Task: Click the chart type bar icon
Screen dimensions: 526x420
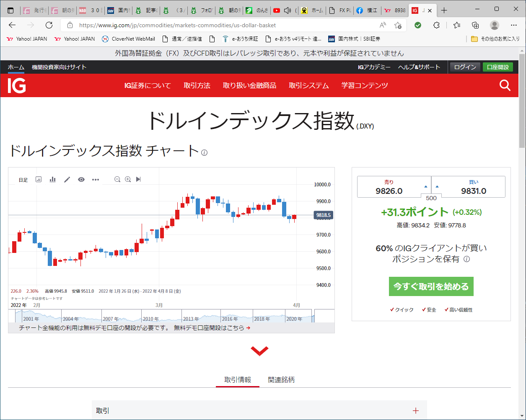Action: tap(53, 180)
